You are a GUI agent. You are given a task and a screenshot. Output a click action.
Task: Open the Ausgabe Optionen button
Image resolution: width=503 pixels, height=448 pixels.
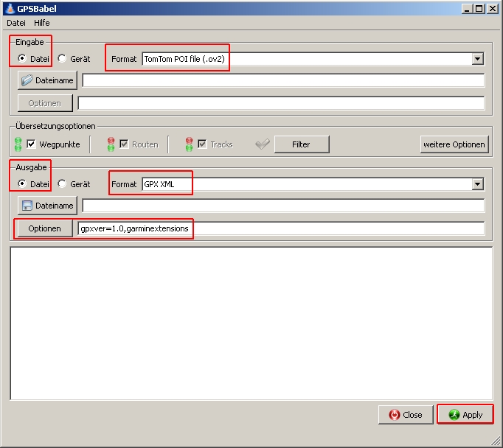(x=45, y=228)
